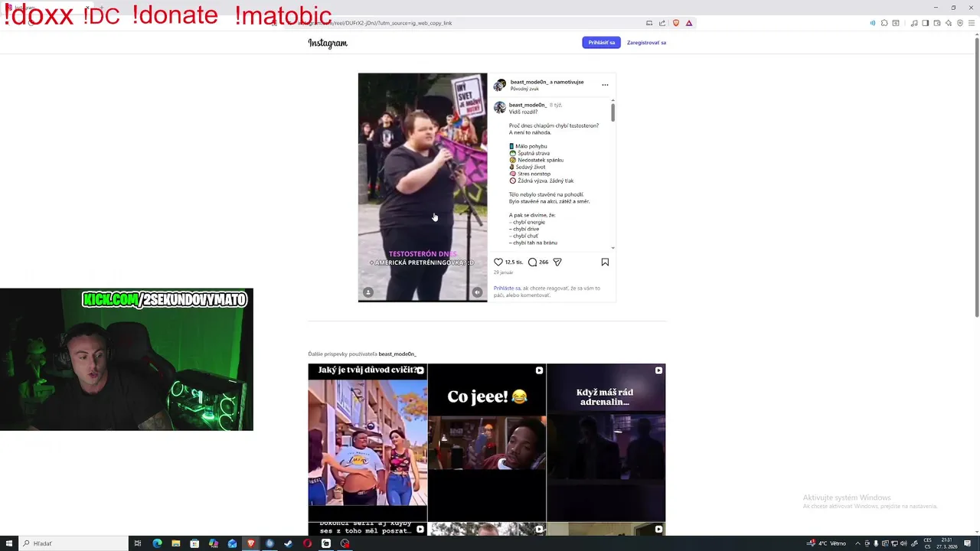The image size is (980, 551).
Task: Open Task View from the taskbar
Action: [138, 543]
